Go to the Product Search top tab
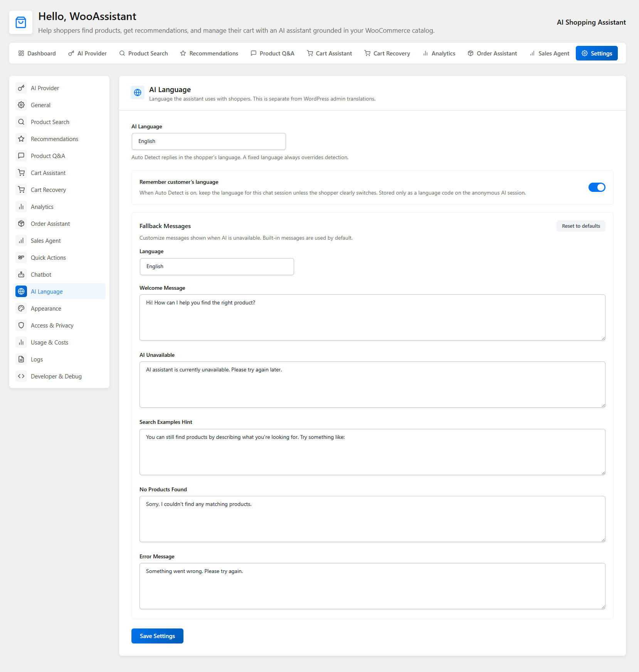639x672 pixels. (x=143, y=53)
